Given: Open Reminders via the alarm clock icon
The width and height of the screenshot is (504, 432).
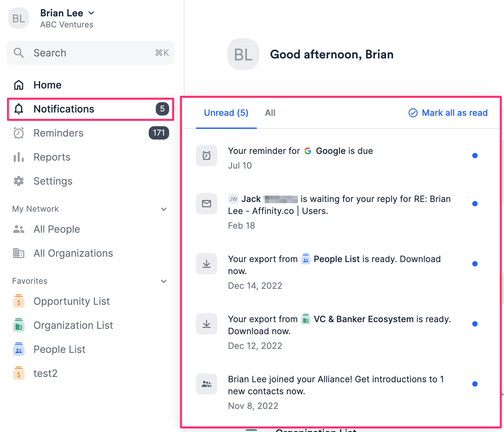Looking at the screenshot, I should pos(19,133).
